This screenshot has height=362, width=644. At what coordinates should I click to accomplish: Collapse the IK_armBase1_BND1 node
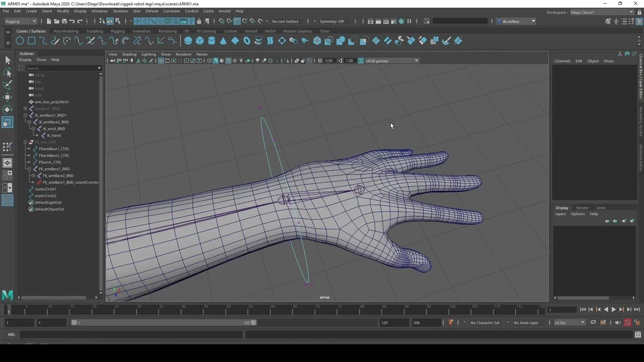(x=25, y=115)
